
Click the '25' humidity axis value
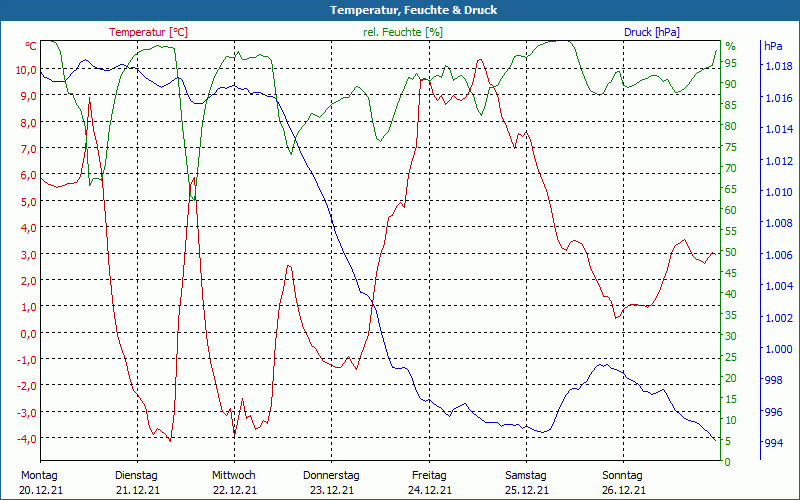(x=730, y=357)
